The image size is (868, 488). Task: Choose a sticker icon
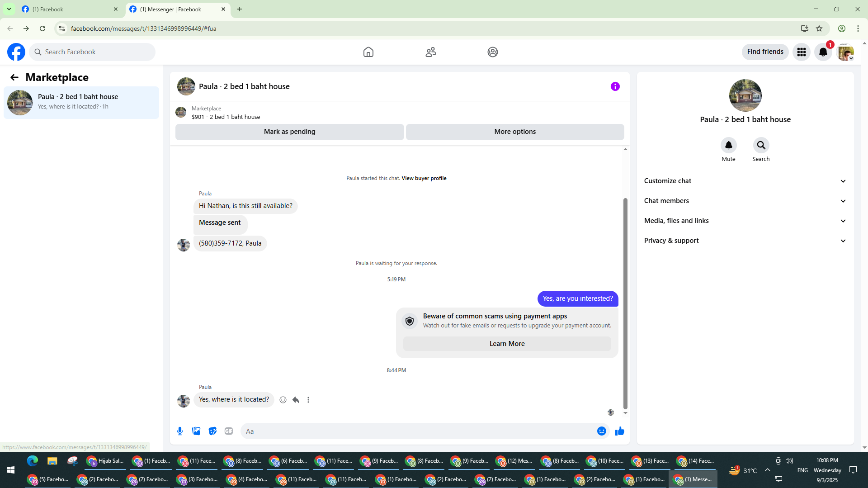coord(212,431)
